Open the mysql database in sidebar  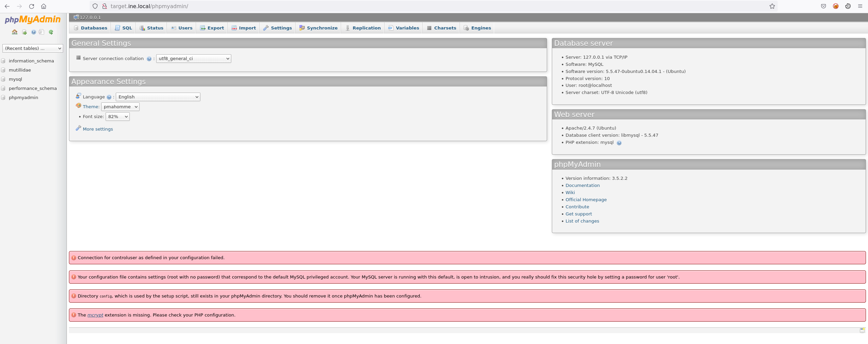point(15,79)
